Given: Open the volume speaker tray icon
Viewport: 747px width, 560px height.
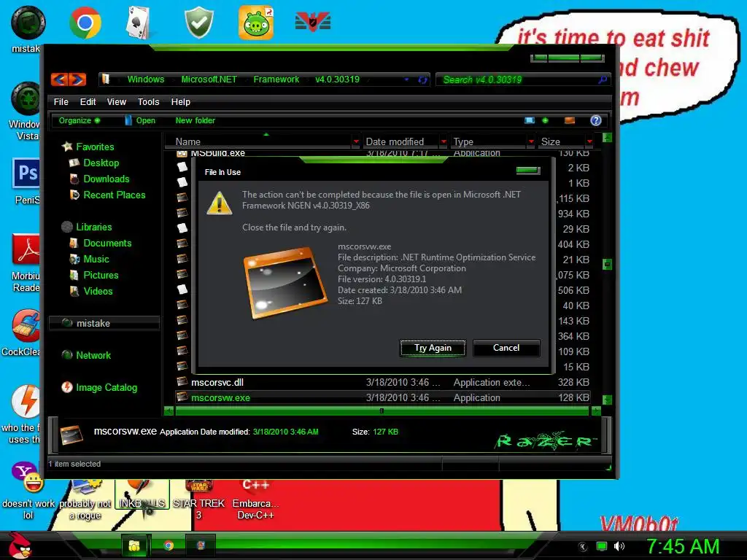Looking at the screenshot, I should [619, 546].
